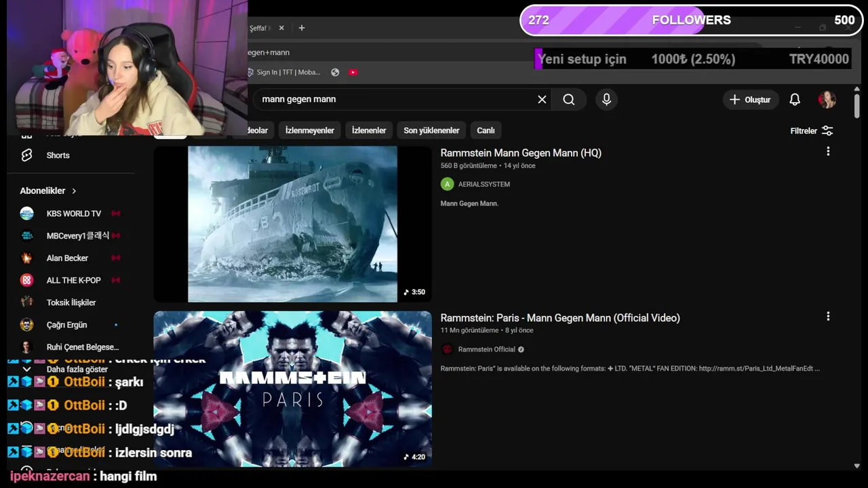Click the live indicator next to Alan Becker
Image resolution: width=868 pixels, height=488 pixels.
pos(116,258)
